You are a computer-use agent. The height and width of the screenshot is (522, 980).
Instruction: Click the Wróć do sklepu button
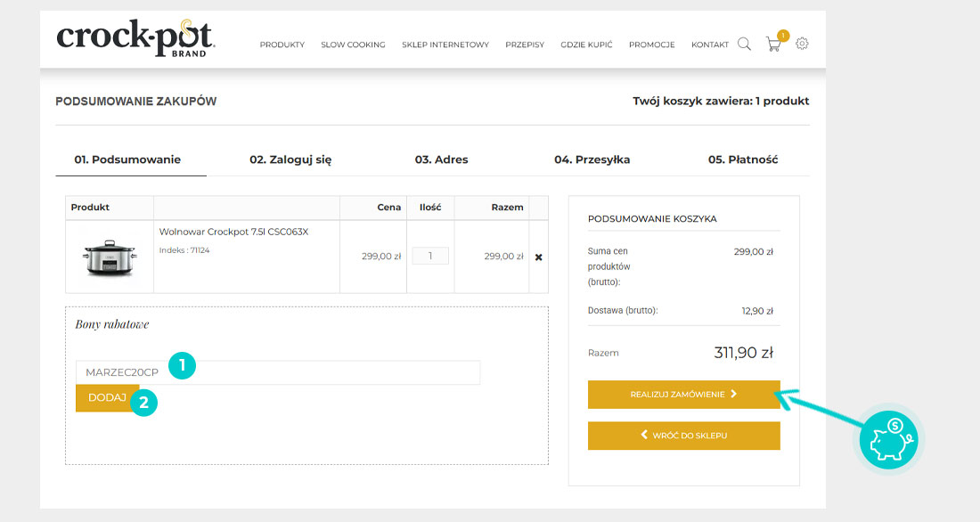point(683,436)
